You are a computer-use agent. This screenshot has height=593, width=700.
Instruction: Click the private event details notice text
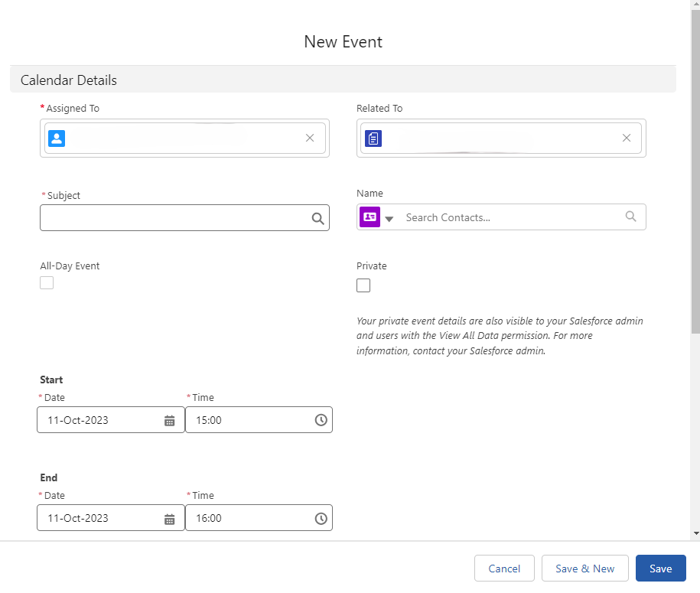click(x=500, y=336)
